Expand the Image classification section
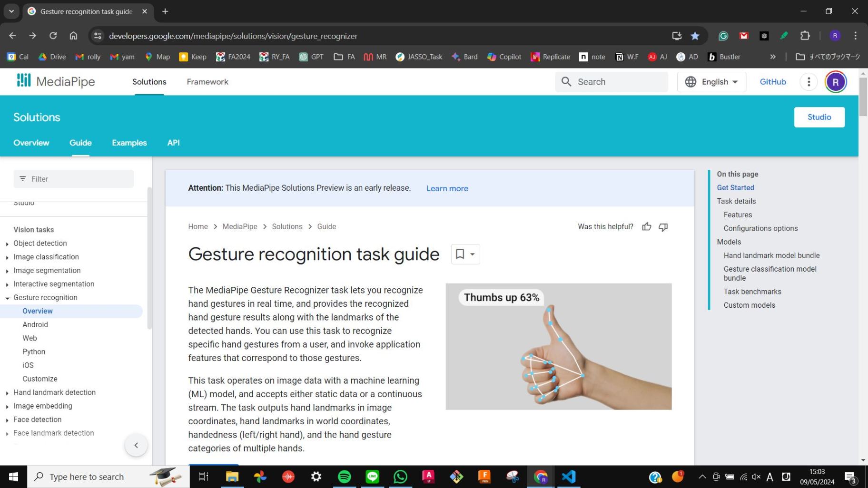 [7, 257]
